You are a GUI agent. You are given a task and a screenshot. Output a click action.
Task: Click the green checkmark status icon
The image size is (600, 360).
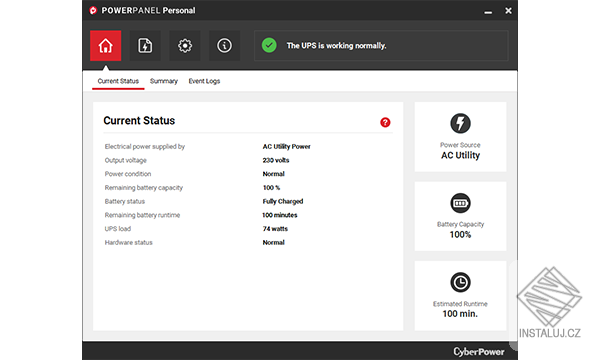pos(269,46)
